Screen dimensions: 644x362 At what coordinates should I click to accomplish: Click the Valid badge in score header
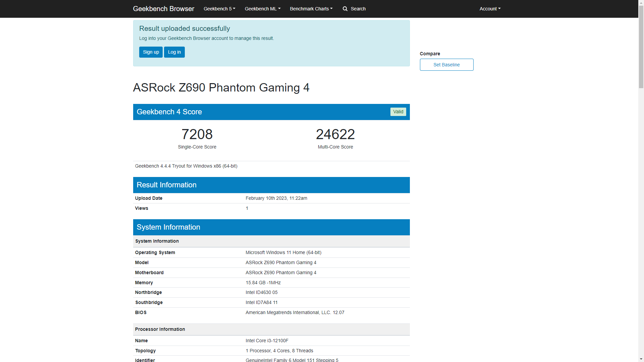pyautogui.click(x=398, y=112)
